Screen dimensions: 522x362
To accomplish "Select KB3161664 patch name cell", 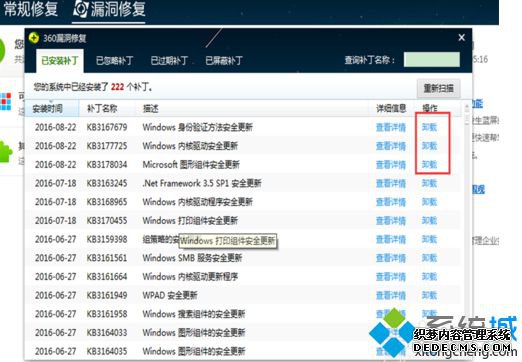I will tap(107, 277).
